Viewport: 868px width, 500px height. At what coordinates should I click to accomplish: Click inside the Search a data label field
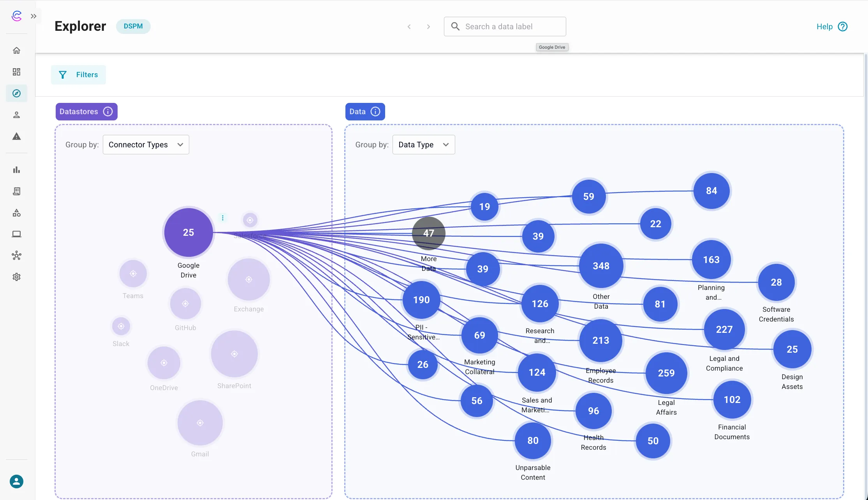[504, 26]
